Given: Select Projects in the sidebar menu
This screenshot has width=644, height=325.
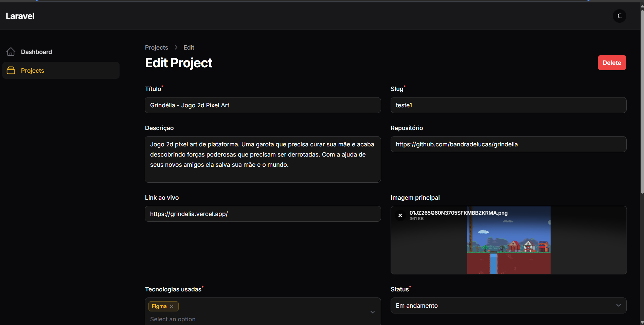Looking at the screenshot, I should [x=33, y=71].
